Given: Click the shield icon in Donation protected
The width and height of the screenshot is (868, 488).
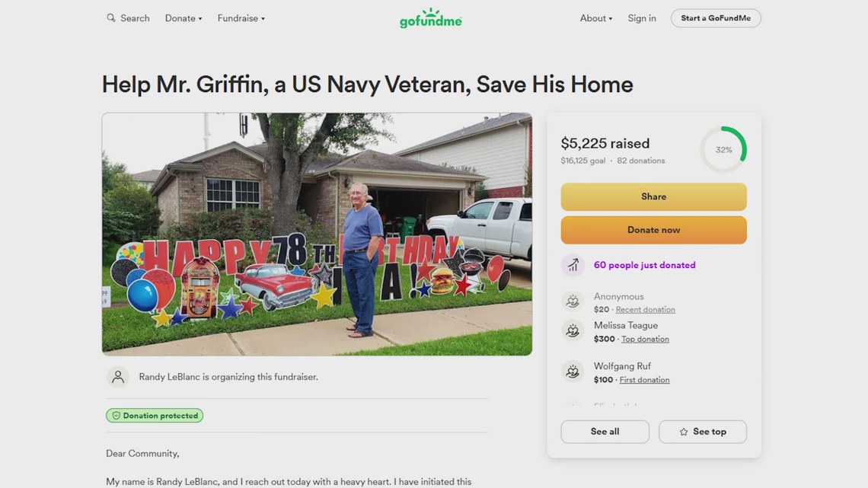Looking at the screenshot, I should (116, 416).
